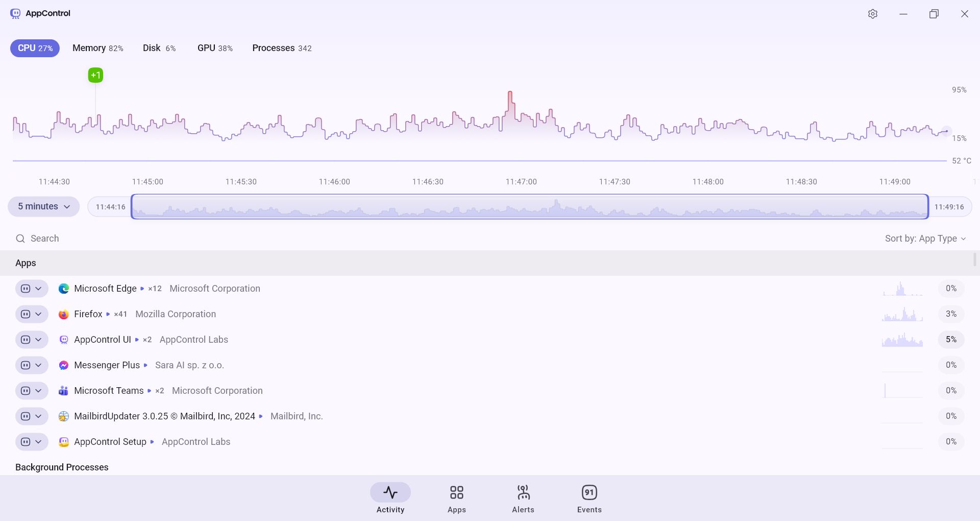This screenshot has width=980, height=521.
Task: Suspend the Microsoft Edge app
Action: [x=25, y=288]
